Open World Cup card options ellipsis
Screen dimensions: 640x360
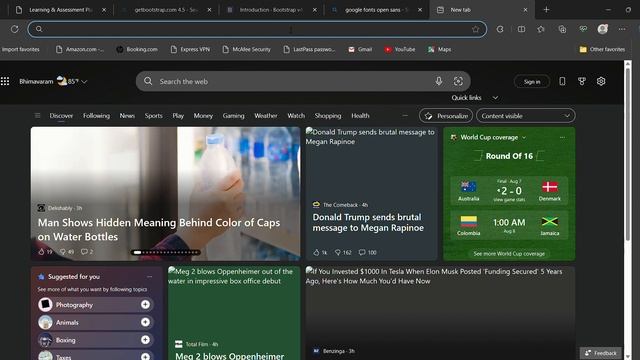[562, 138]
